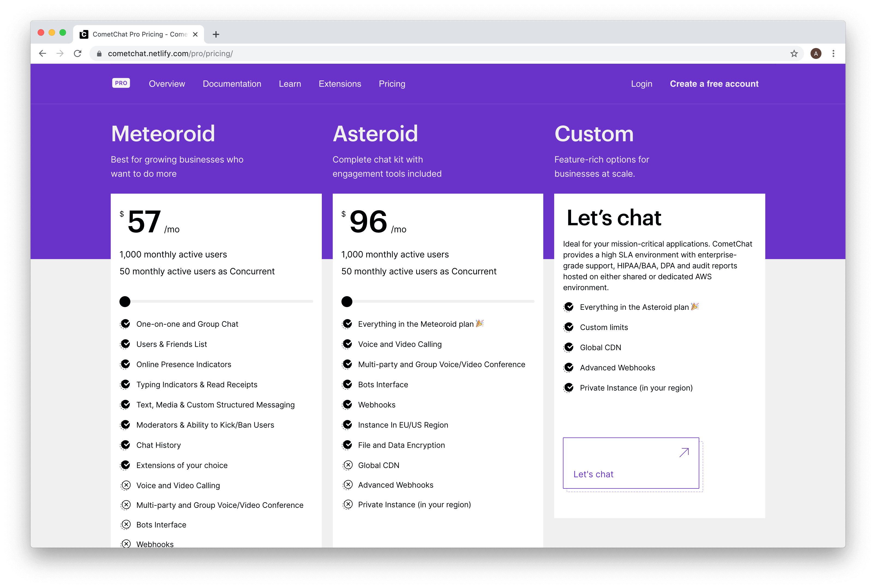This screenshot has height=588, width=876.
Task: Click the Asteroid plan heading
Action: (375, 134)
